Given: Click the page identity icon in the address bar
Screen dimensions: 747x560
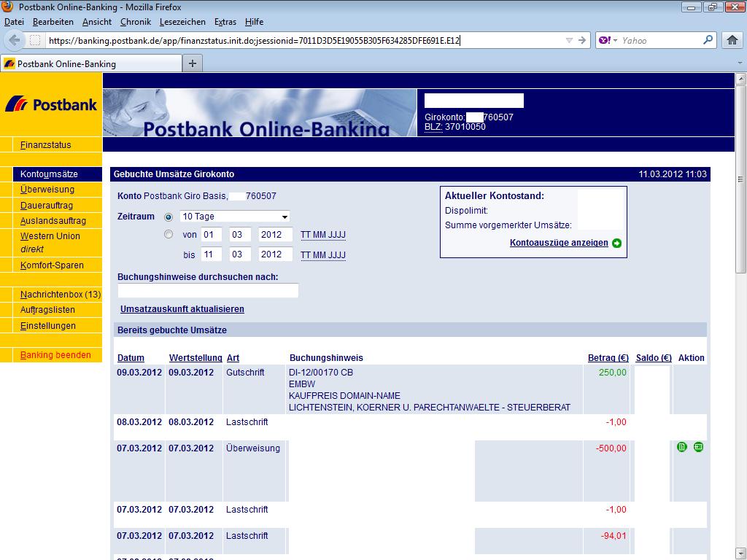Looking at the screenshot, I should pos(35,41).
